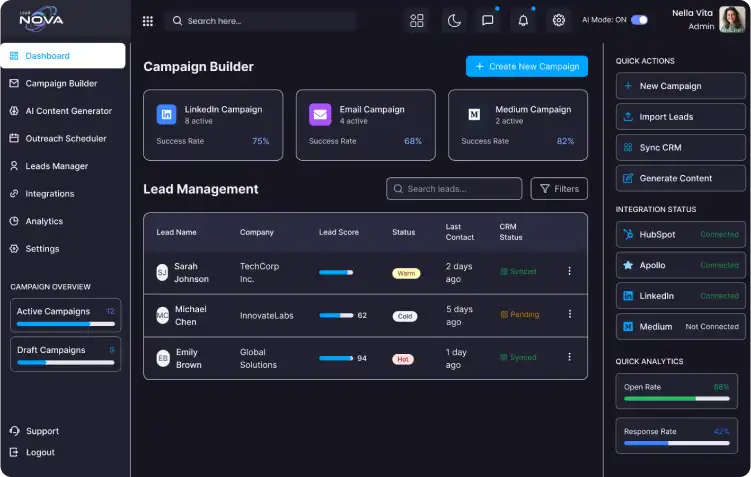Open Campaign Builder in the sidebar
751x477 pixels.
click(x=63, y=83)
